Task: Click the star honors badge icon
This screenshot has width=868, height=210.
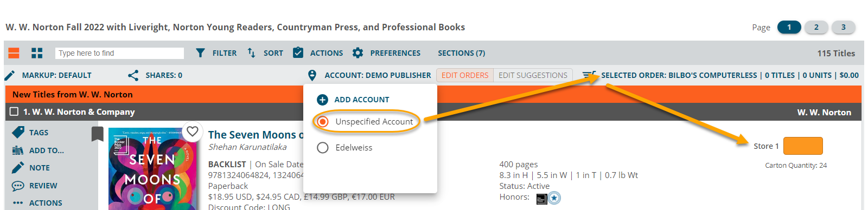Action: coord(554,198)
